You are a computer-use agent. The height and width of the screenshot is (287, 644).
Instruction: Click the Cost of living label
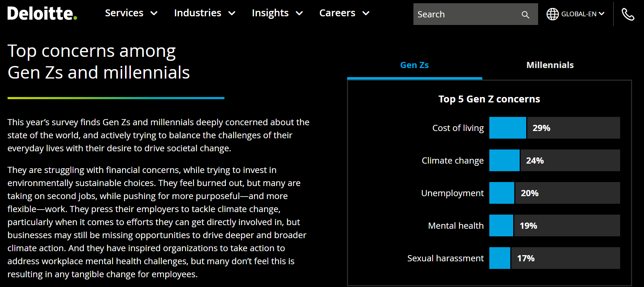coord(458,128)
